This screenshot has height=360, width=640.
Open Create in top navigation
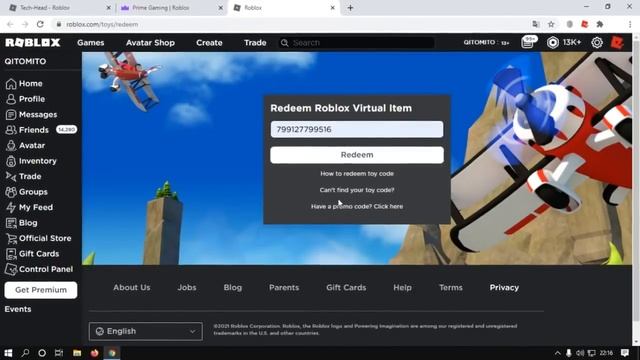(x=209, y=42)
